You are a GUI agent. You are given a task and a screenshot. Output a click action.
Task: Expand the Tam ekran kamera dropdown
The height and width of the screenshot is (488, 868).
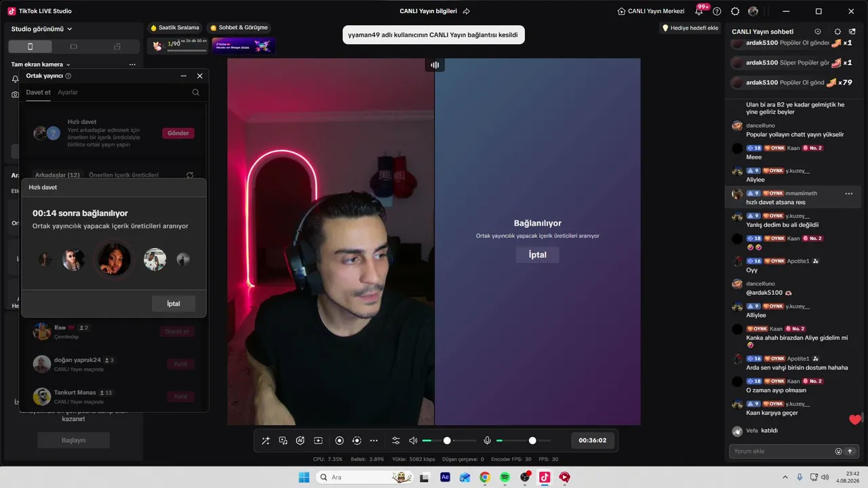[41, 64]
